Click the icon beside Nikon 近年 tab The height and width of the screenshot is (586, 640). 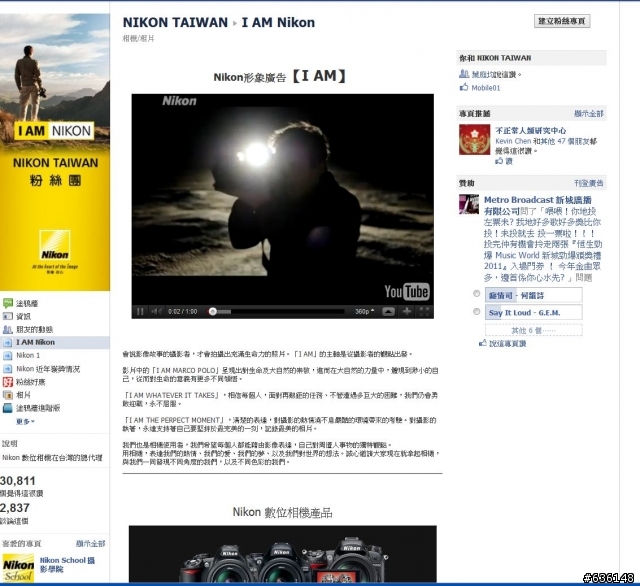(8, 368)
